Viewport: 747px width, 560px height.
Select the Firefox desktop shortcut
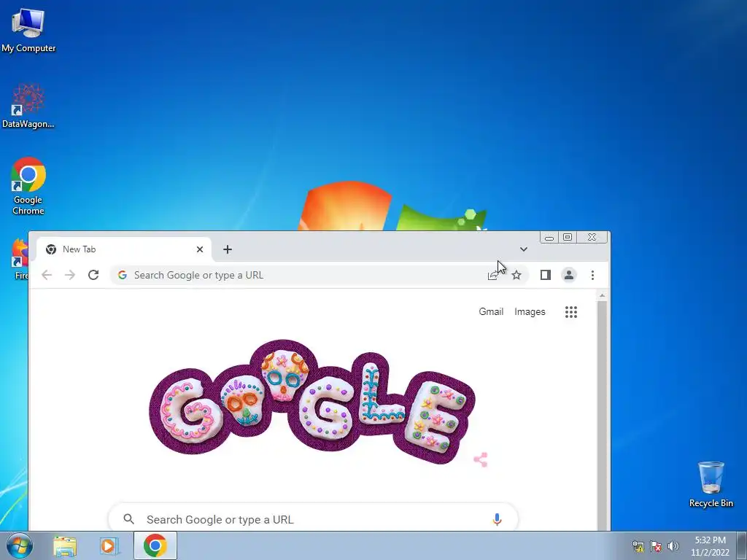pos(20,259)
